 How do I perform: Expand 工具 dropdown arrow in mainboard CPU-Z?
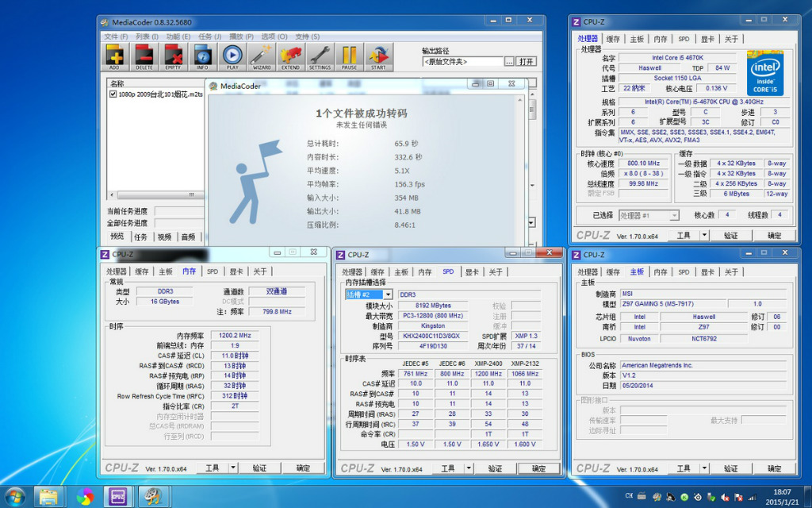tap(704, 468)
